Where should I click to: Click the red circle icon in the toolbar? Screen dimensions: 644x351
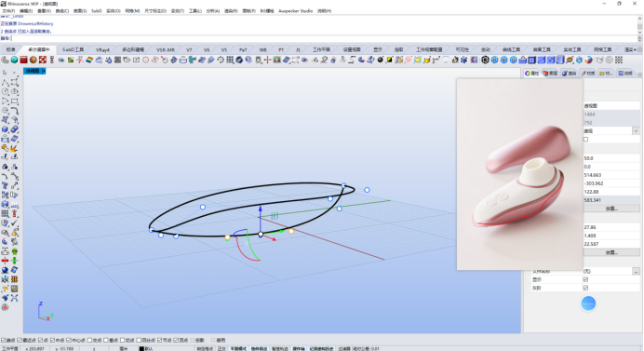coord(145,60)
